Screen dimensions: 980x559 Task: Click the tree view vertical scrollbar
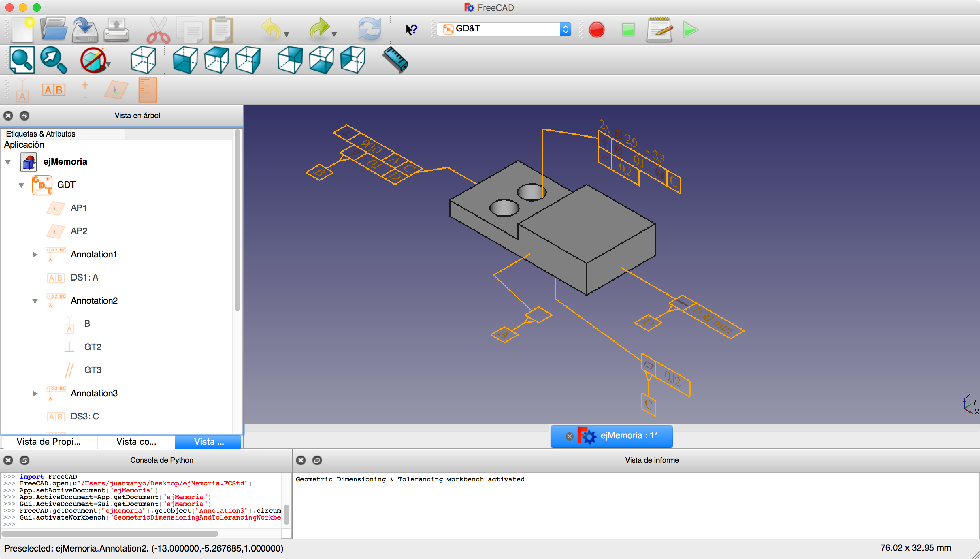click(238, 221)
